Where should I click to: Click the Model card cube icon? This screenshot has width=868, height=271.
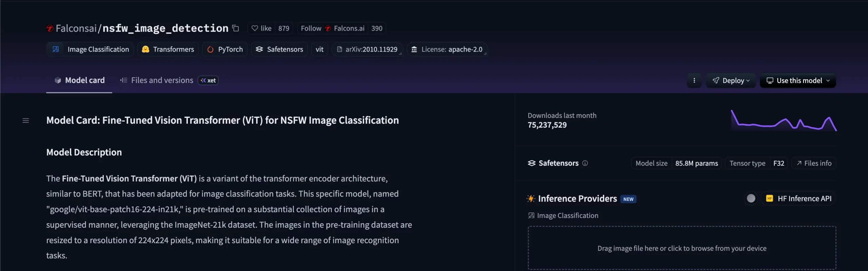tap(58, 80)
